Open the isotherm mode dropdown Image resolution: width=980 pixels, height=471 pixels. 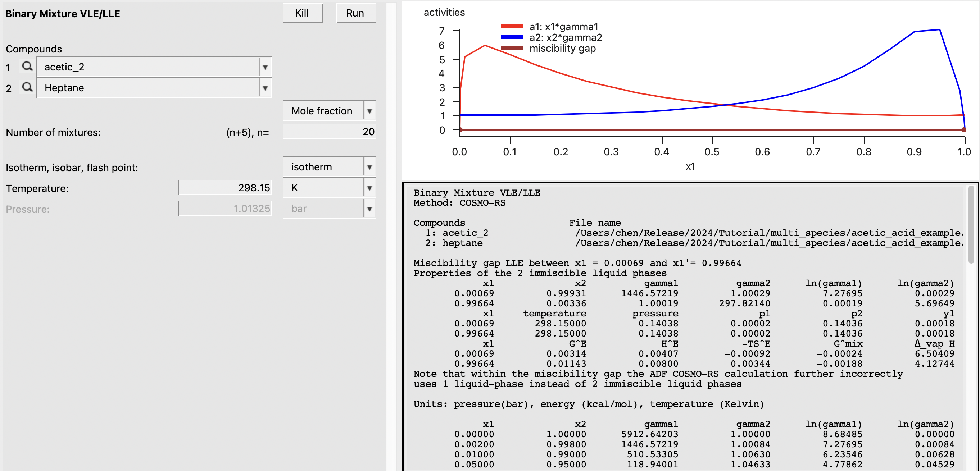(x=369, y=167)
